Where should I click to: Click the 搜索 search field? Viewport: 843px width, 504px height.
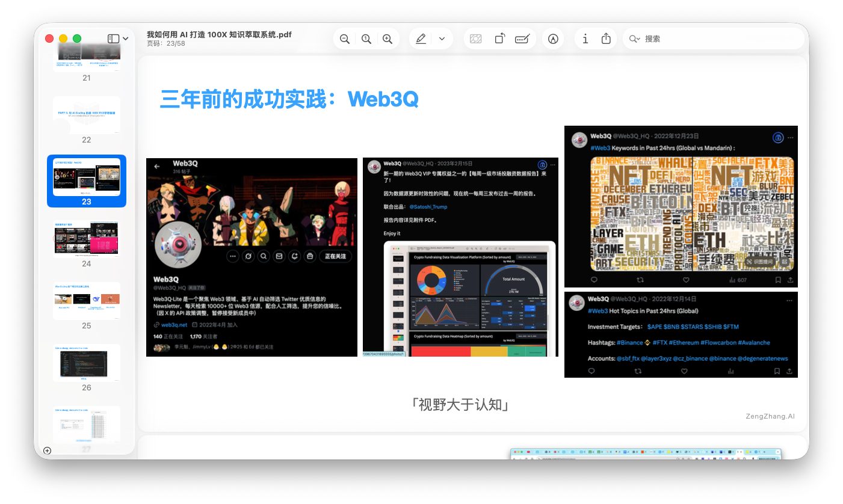pos(713,38)
